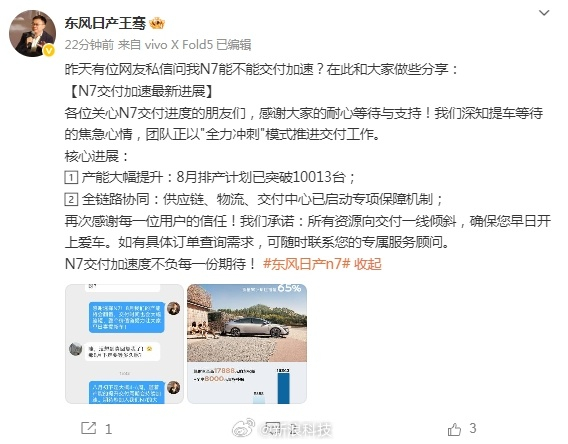Image resolution: width=568 pixels, height=444 pixels.
Task: Open the #东风日产n7# hashtag topic
Action: click(306, 264)
